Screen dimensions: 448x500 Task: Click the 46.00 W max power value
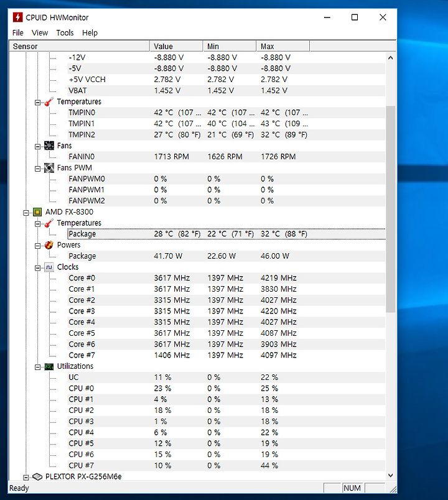coord(275,256)
